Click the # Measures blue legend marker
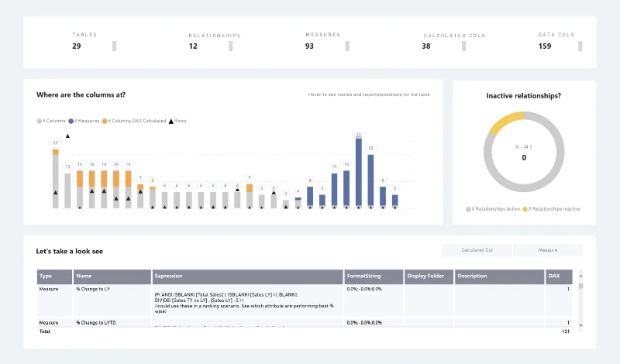620x364 pixels. click(x=71, y=121)
